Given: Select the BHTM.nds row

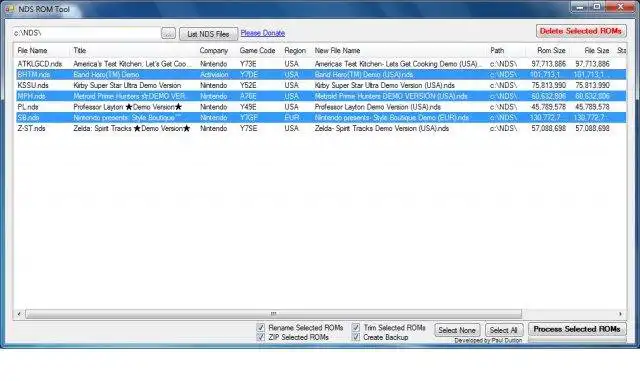Looking at the screenshot, I should (x=321, y=75).
